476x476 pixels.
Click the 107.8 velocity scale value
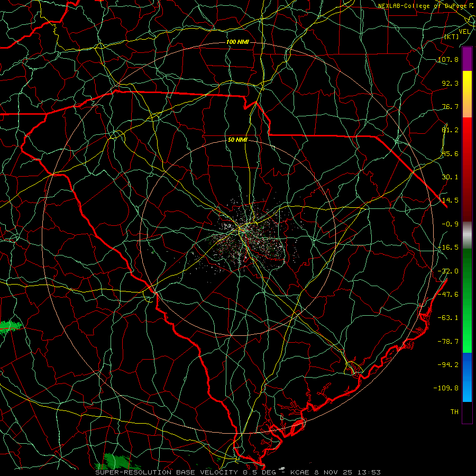[x=448, y=59]
